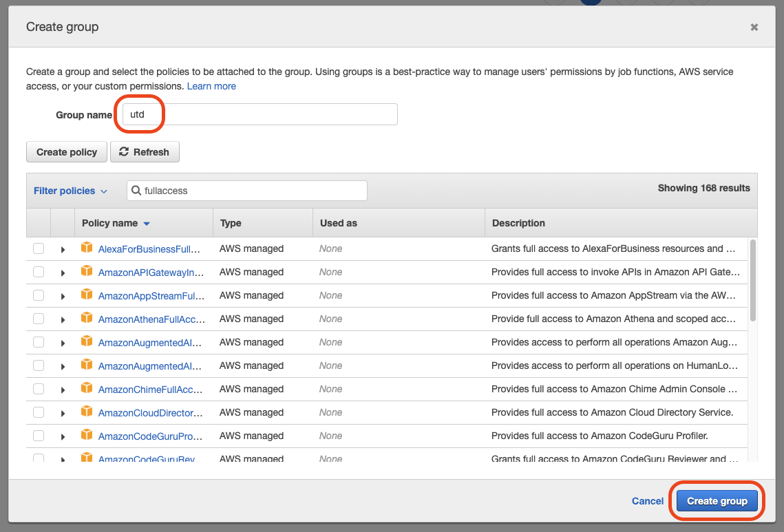Click None value in AlexaForBusinessFull row
The width and height of the screenshot is (784, 532).
pyautogui.click(x=330, y=248)
